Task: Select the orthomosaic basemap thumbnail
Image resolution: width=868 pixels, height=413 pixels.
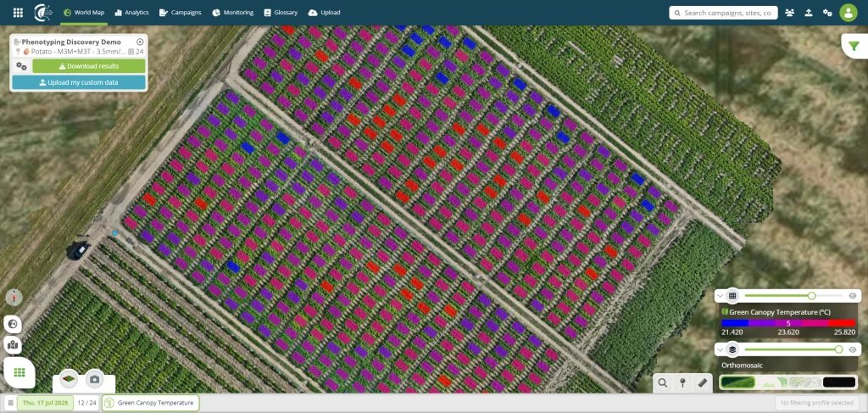Action: coord(737,382)
